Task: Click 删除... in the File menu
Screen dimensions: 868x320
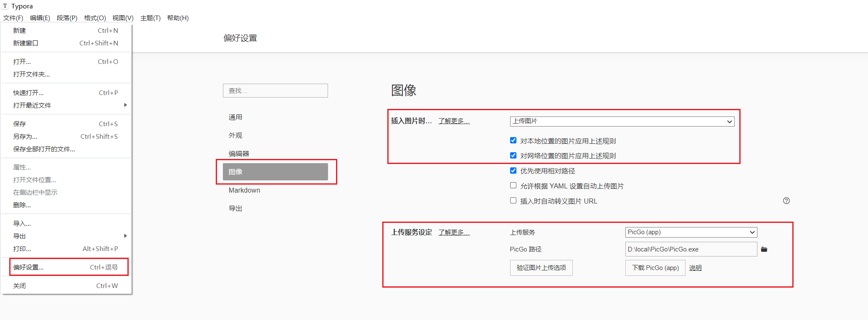Action: click(x=66, y=205)
